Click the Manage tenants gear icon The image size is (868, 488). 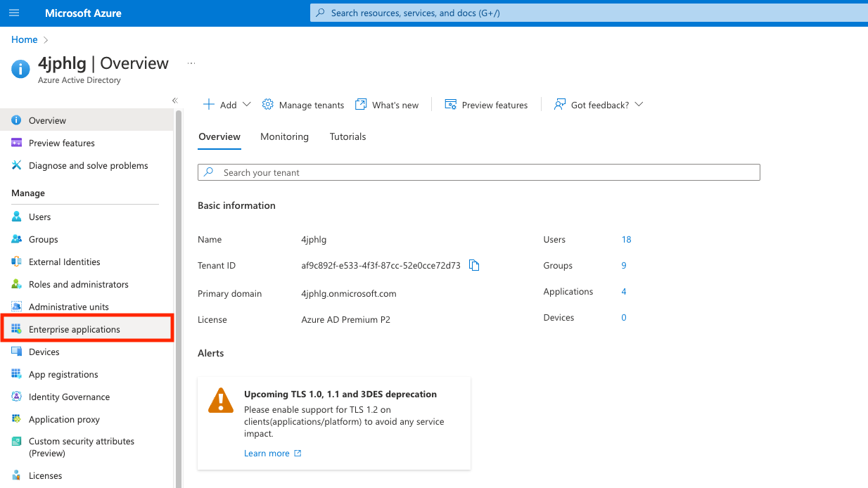pyautogui.click(x=267, y=104)
